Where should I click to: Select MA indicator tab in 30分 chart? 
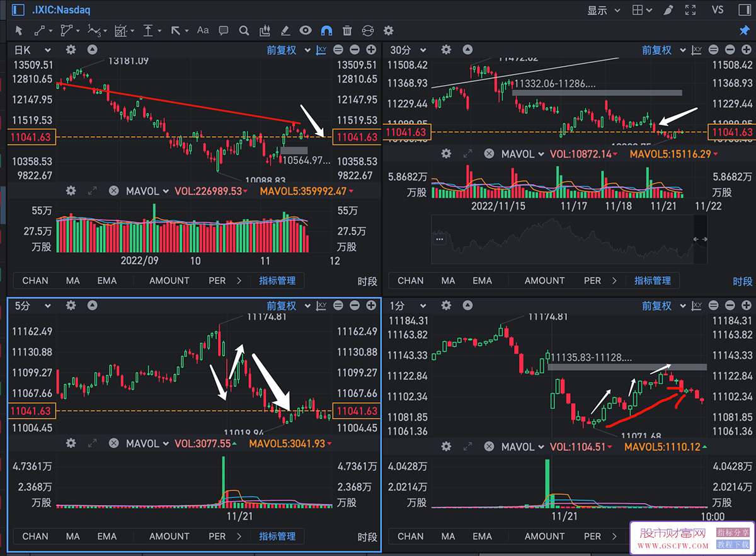coord(449,281)
